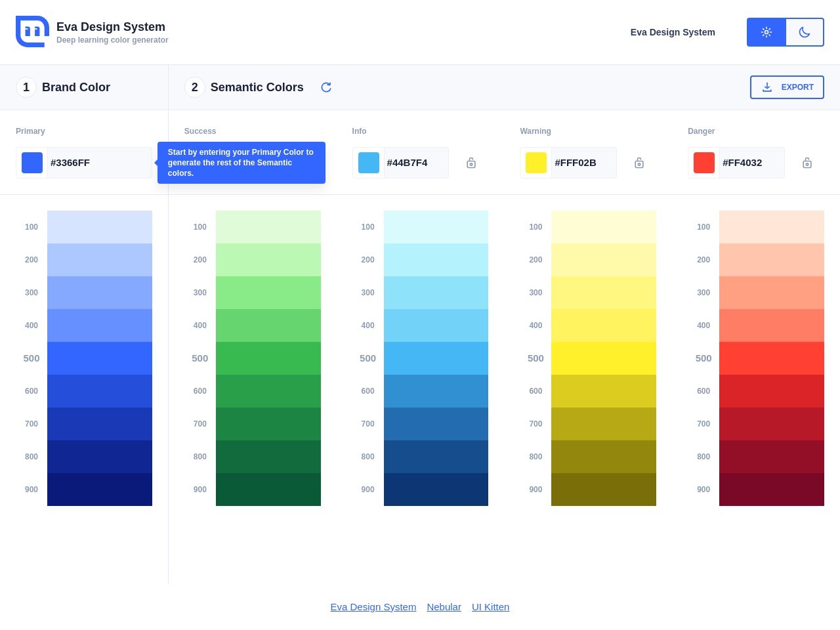This screenshot has height=630, width=840.
Task: Click the Info color swatch
Action: point(368,162)
